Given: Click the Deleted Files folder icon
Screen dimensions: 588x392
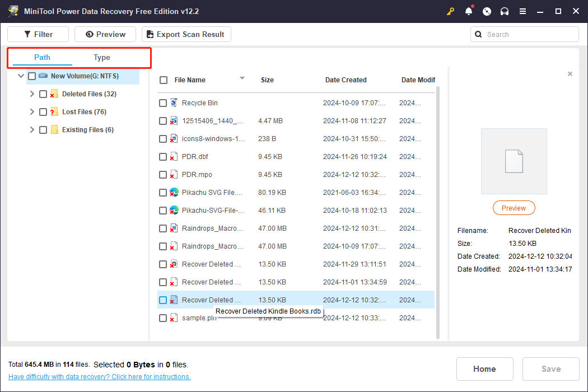Looking at the screenshot, I should [x=54, y=94].
